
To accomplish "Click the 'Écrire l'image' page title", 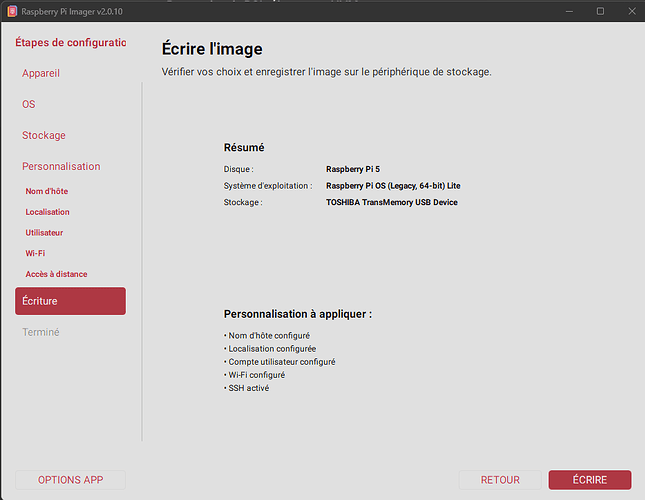I will click(x=212, y=49).
